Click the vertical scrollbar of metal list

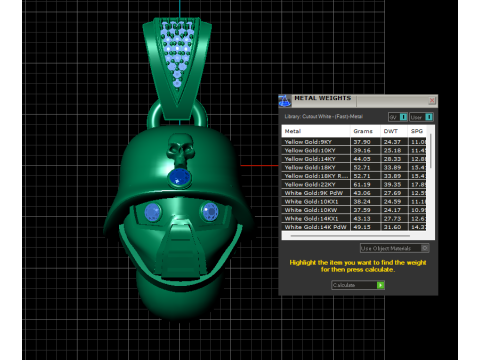[431, 151]
